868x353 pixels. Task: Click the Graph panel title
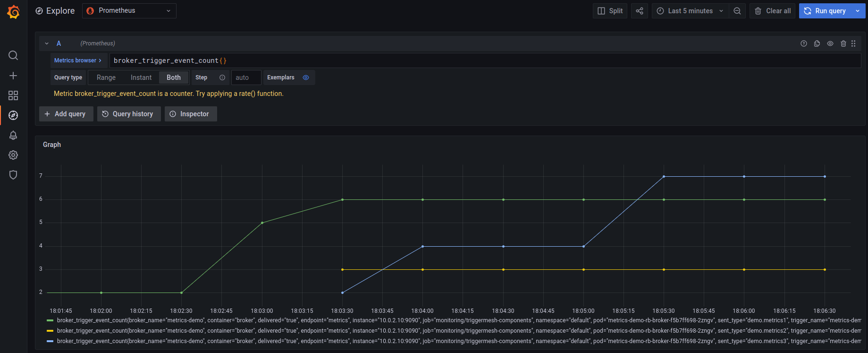coord(52,145)
